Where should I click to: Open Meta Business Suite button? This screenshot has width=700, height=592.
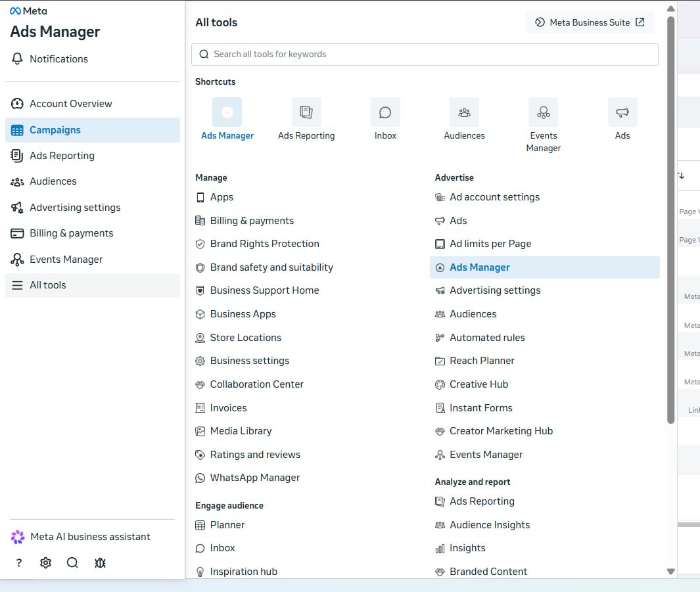pyautogui.click(x=590, y=22)
